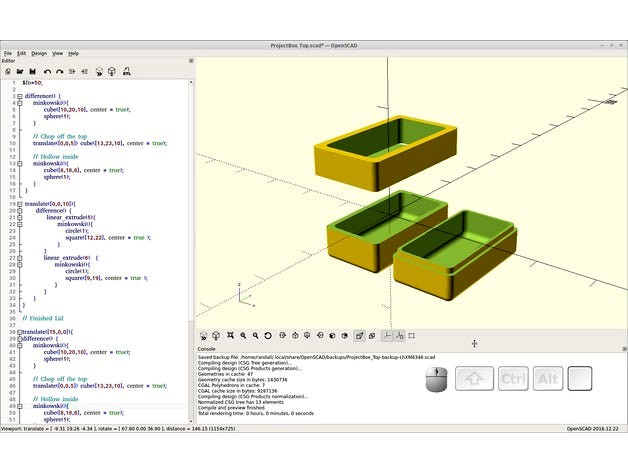Open the Design menu
Viewport: 628px width, 472px height.
coord(39,53)
